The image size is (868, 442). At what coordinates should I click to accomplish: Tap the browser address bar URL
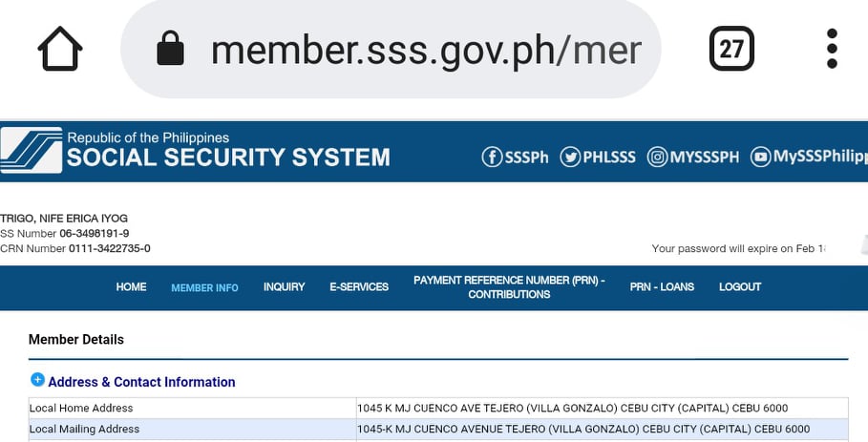pos(425,50)
